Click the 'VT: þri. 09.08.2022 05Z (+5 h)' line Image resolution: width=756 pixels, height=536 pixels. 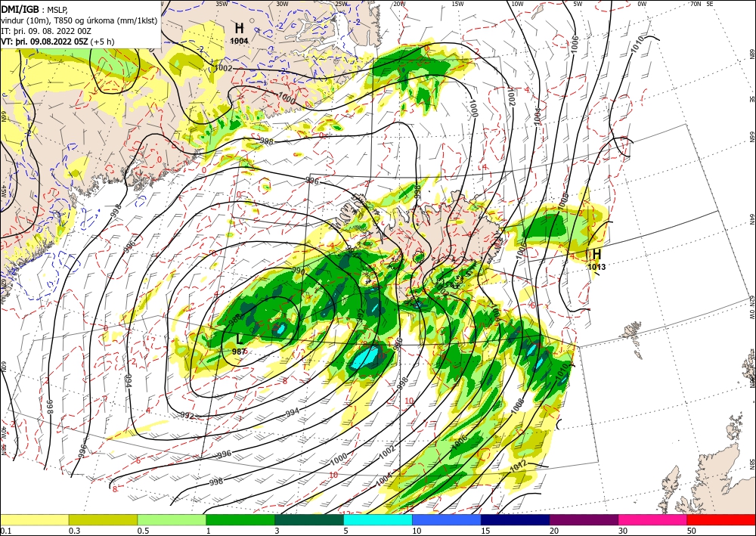[58, 41]
